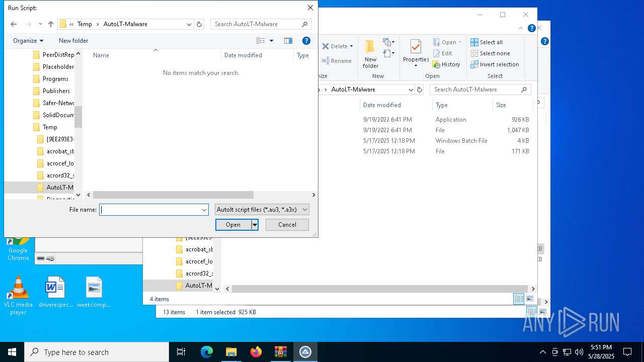Viewport: 644px width, 362px height.
Task: Expand the File name dropdown arrow
Action: (x=204, y=210)
